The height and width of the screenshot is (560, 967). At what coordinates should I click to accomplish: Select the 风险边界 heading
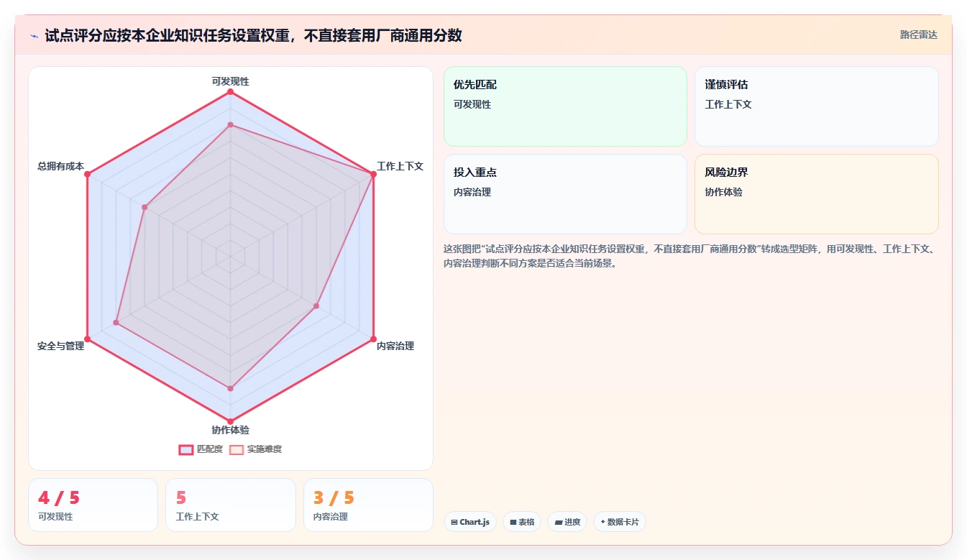(726, 173)
